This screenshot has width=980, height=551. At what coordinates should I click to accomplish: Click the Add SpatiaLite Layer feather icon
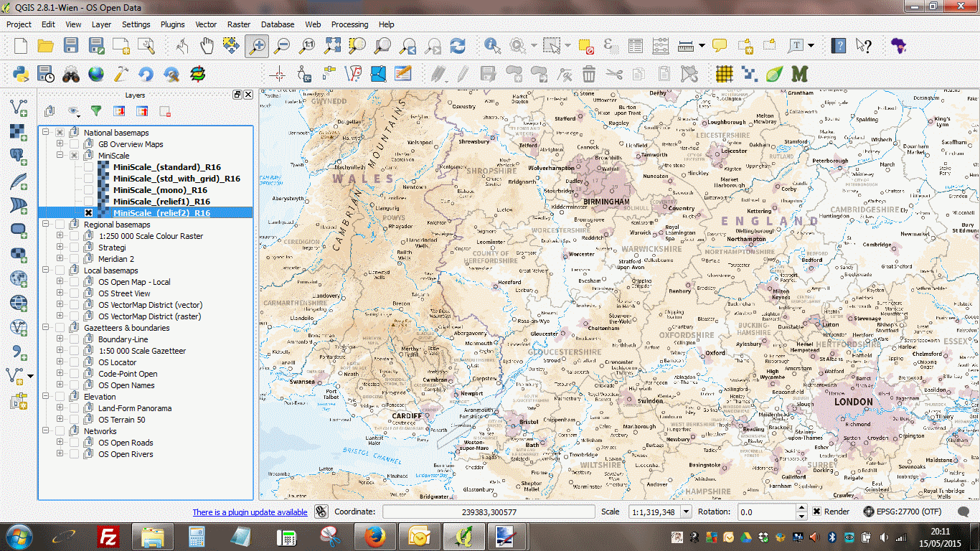18,181
